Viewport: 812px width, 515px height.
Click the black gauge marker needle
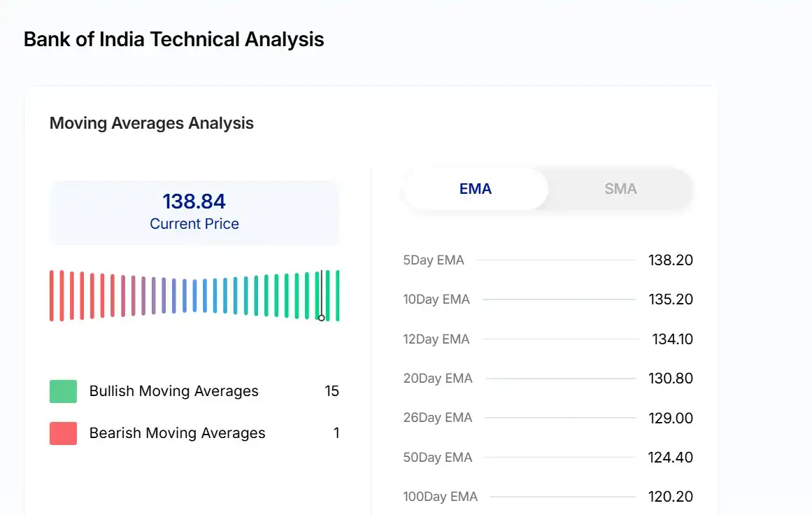click(x=322, y=295)
